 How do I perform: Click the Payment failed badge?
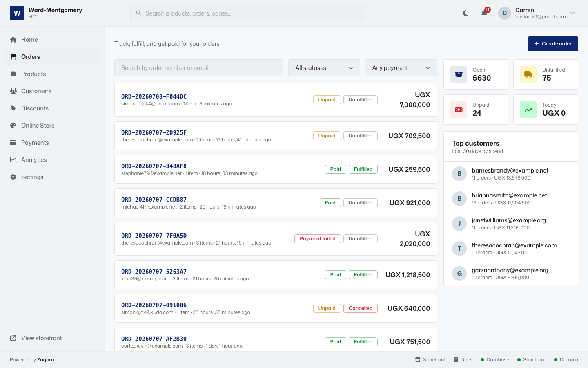click(x=318, y=239)
